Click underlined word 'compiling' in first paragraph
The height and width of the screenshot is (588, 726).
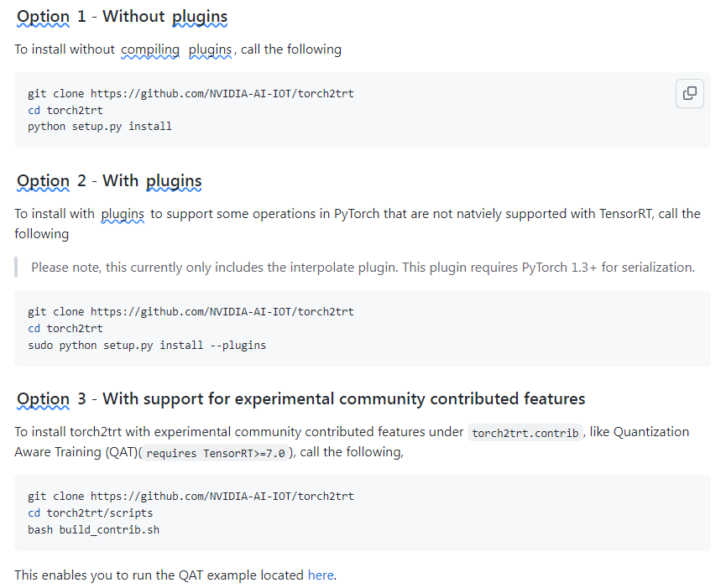(x=150, y=49)
